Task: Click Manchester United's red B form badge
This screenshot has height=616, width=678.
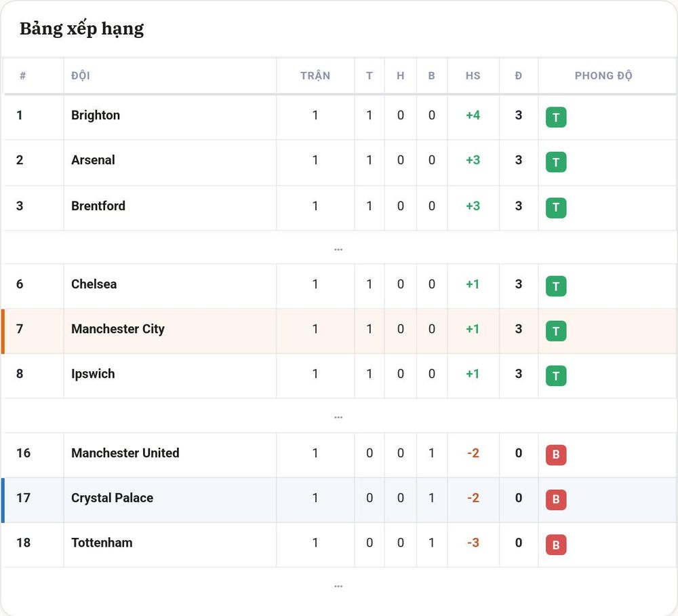Action: (x=556, y=455)
